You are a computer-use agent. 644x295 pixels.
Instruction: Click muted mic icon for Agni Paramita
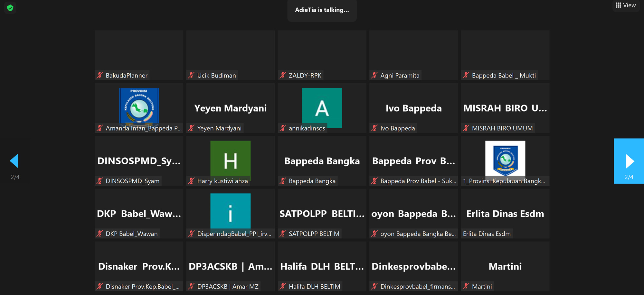(x=374, y=76)
